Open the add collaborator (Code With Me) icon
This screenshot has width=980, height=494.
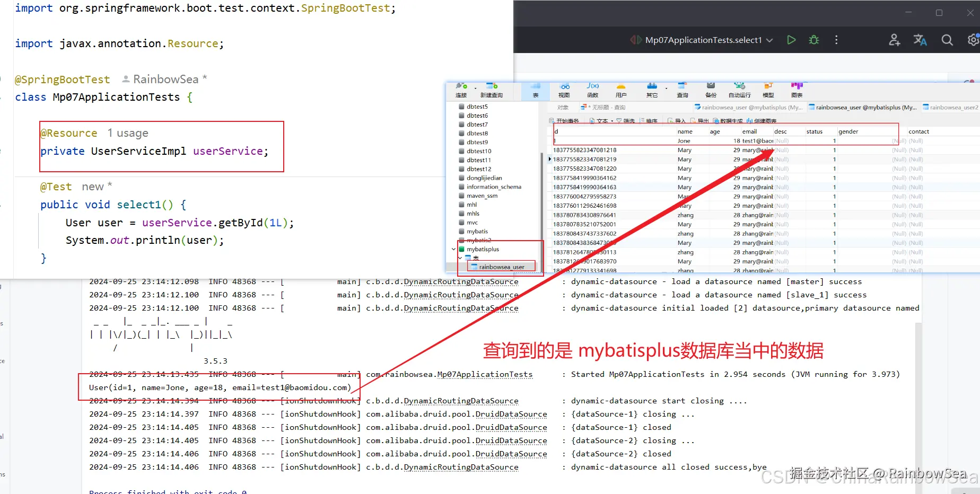tap(895, 40)
